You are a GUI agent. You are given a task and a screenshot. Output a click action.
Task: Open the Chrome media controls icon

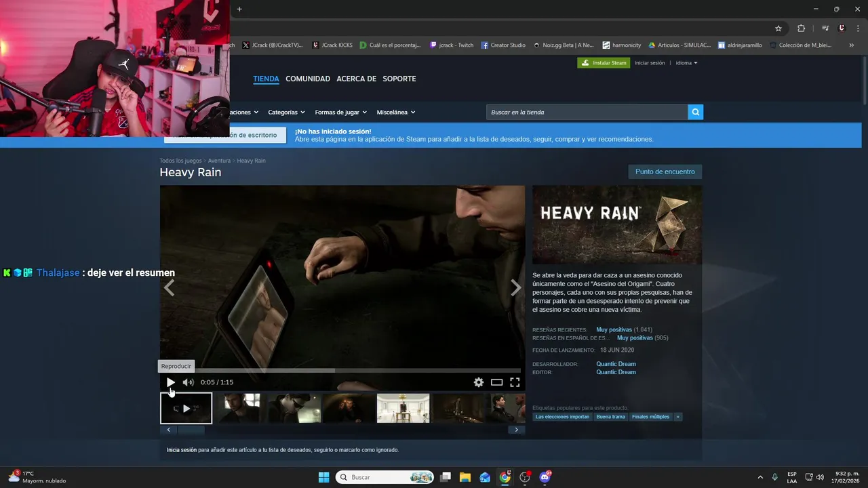tap(825, 28)
